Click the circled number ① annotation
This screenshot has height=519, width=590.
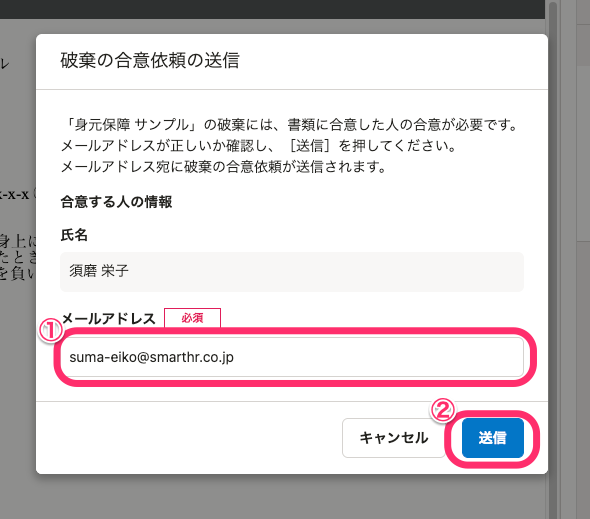(x=51, y=330)
